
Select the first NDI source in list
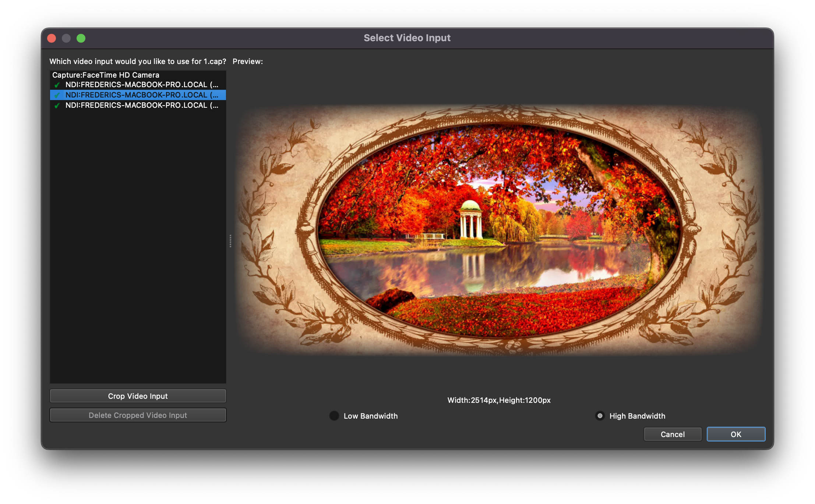[142, 85]
